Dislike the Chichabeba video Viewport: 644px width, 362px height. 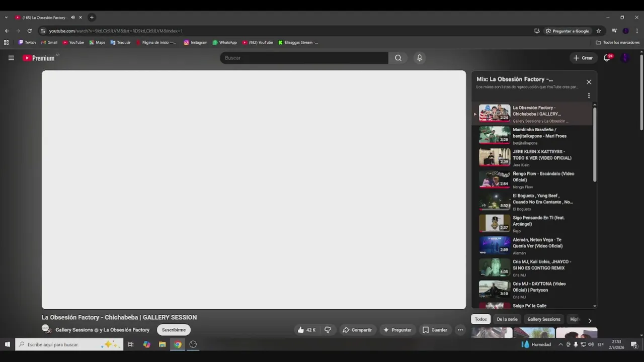(328, 330)
